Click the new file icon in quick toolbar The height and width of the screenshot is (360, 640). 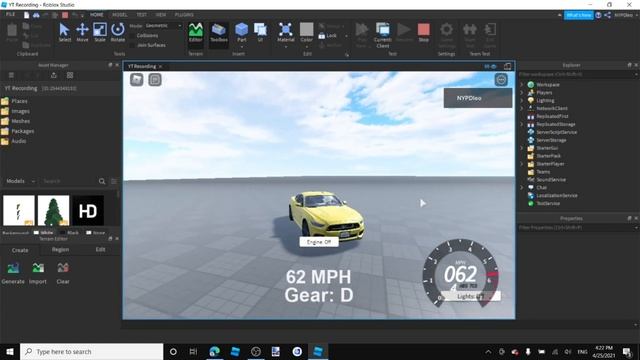pyautogui.click(x=27, y=15)
